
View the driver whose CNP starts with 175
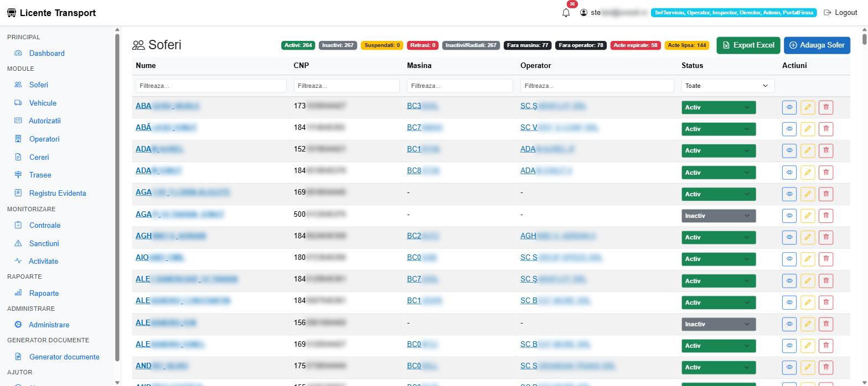click(789, 367)
